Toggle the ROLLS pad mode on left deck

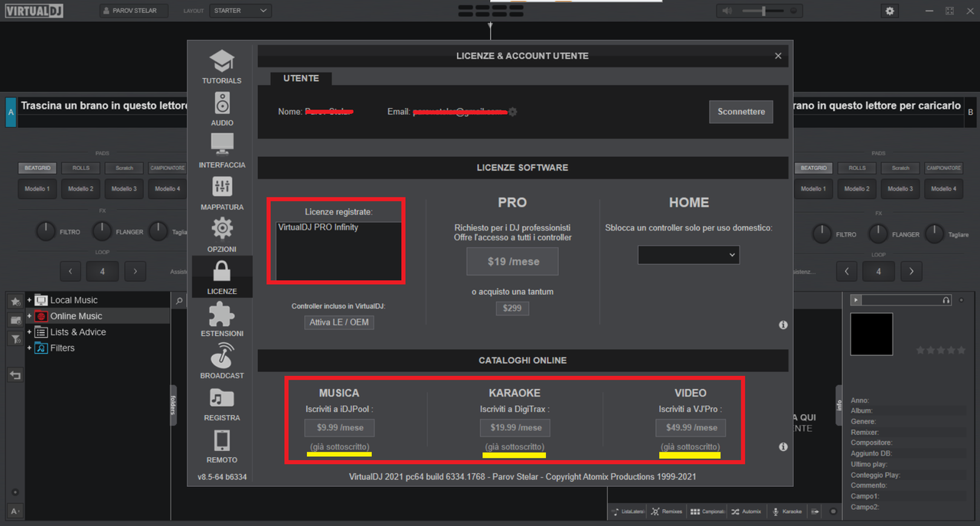pyautogui.click(x=80, y=168)
